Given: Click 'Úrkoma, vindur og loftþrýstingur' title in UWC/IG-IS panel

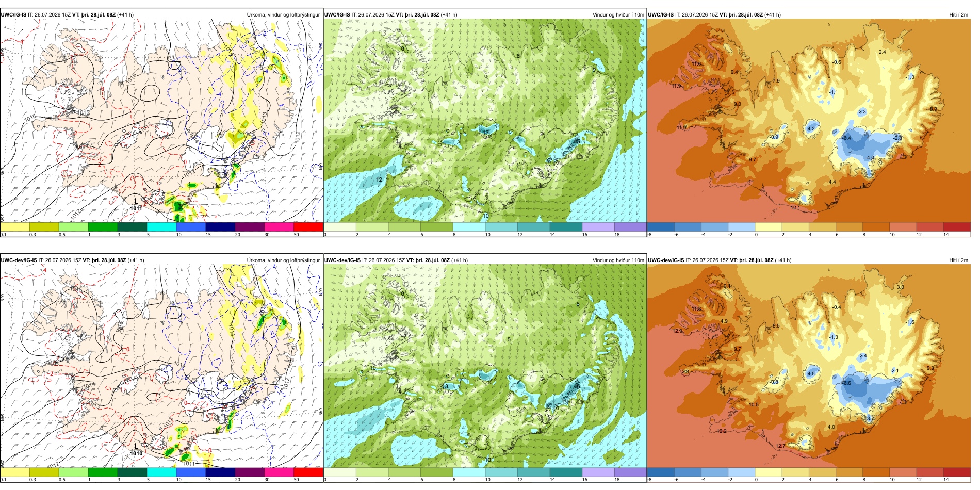Looking at the screenshot, I should click(283, 15).
